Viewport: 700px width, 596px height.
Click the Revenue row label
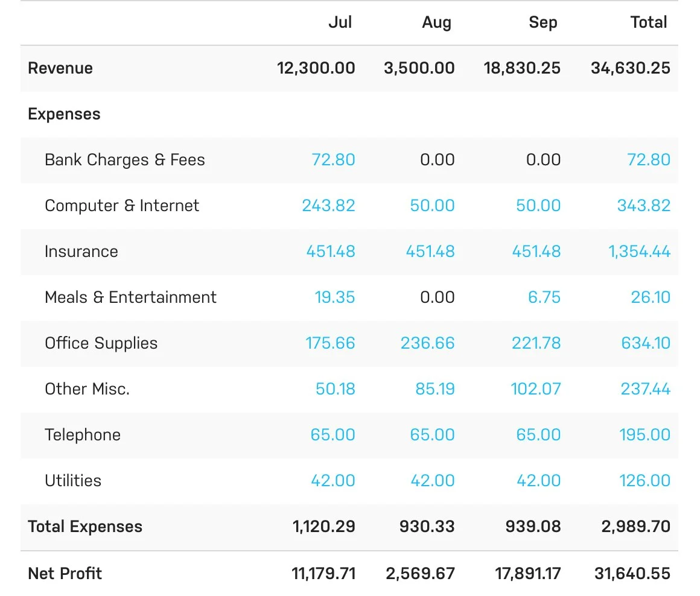[60, 68]
